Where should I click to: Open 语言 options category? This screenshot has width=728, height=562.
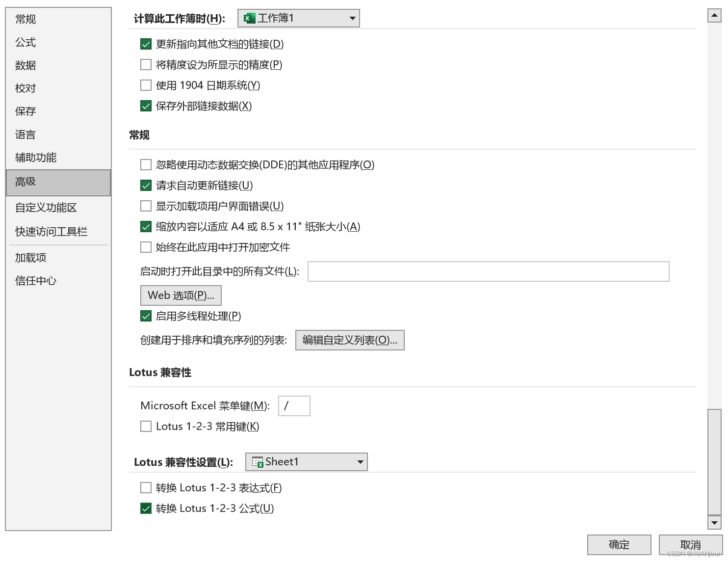click(58, 134)
